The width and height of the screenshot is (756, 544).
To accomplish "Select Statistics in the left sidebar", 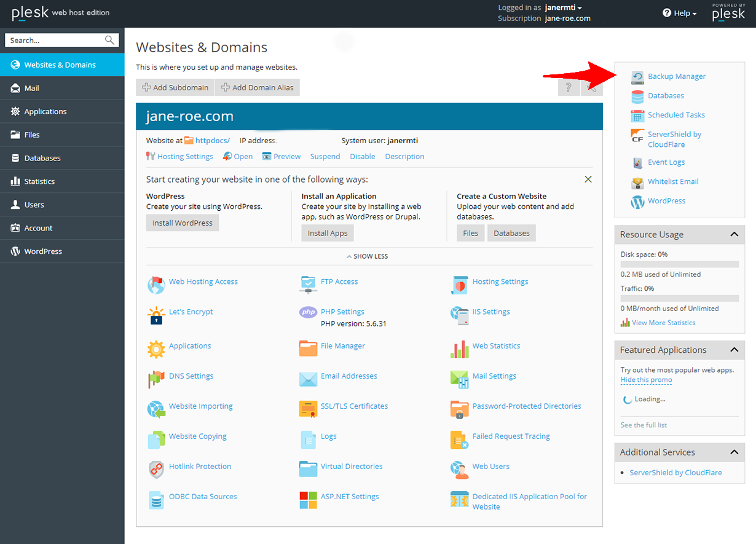I will (39, 182).
